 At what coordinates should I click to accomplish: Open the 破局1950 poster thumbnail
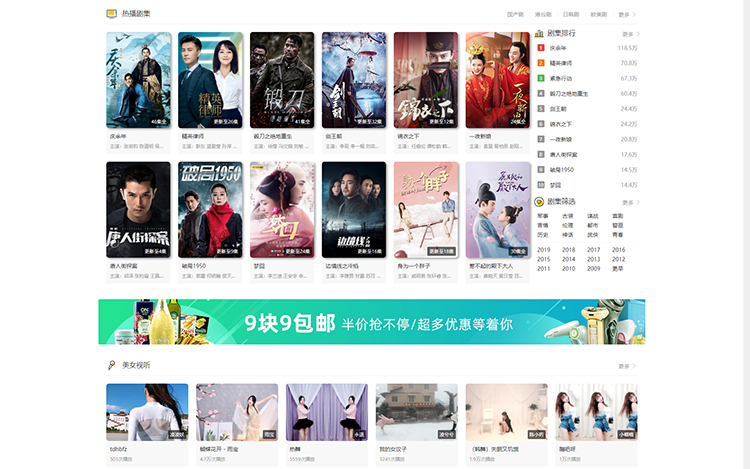(210, 209)
